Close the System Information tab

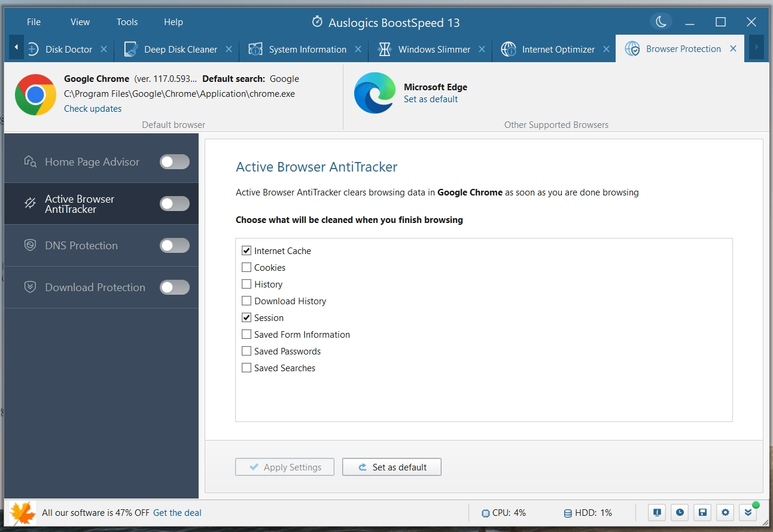click(358, 49)
